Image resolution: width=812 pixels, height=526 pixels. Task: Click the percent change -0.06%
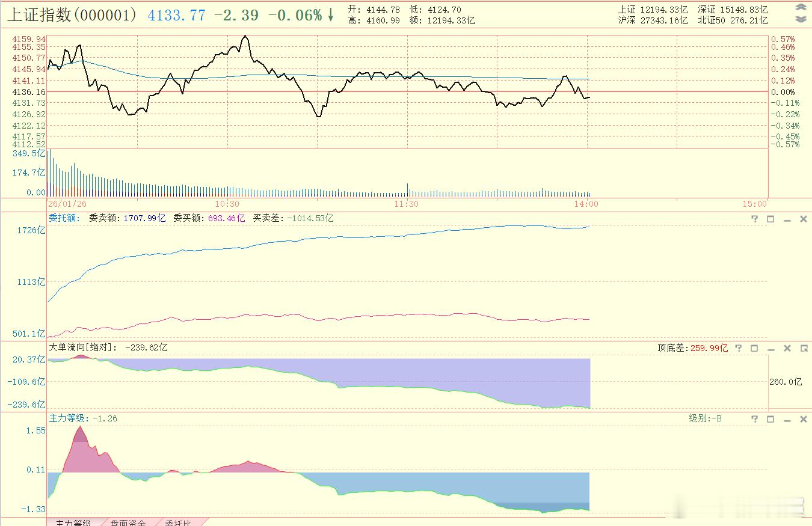pyautogui.click(x=295, y=15)
